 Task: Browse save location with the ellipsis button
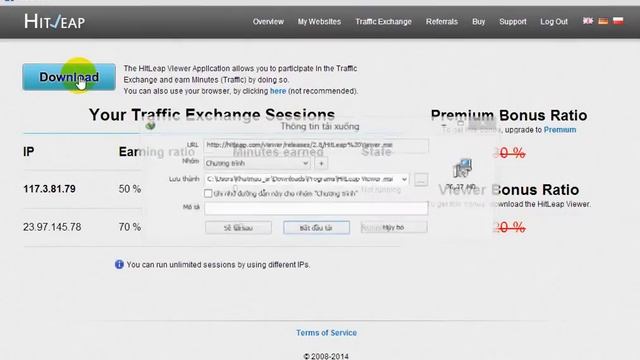click(421, 180)
